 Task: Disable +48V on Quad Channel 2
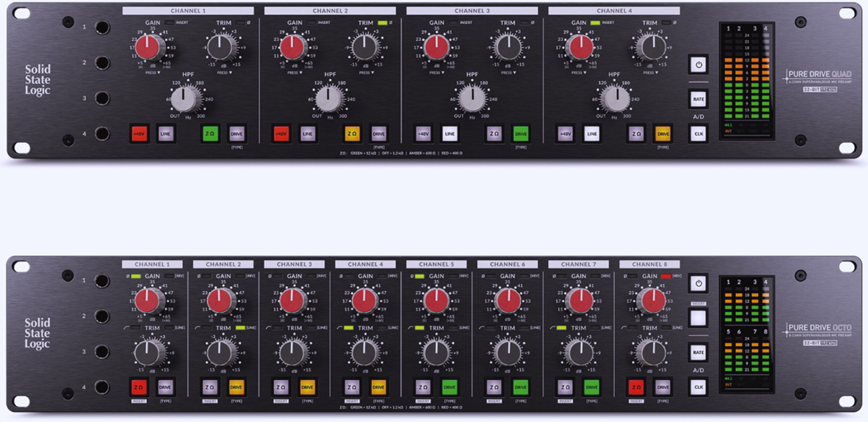pyautogui.click(x=281, y=134)
